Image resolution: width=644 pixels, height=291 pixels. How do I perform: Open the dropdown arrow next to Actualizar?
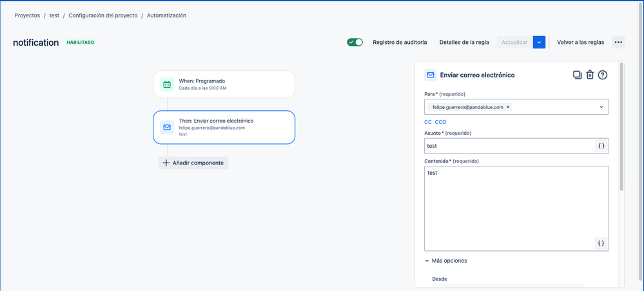tap(540, 43)
